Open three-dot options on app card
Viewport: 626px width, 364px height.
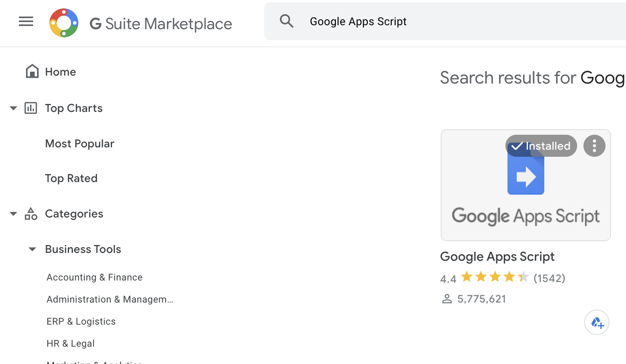[594, 146]
